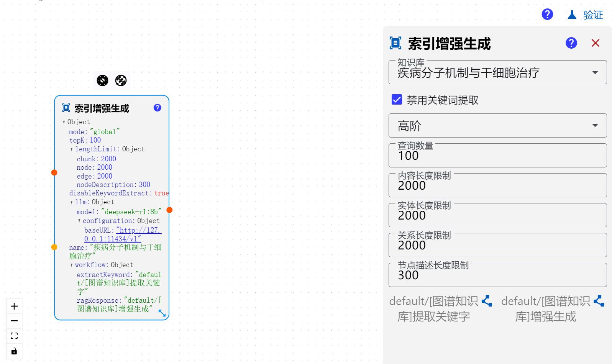Uncheck the 禁用关键词提取 checkbox
Screen dimensions: 612x364
(397, 100)
